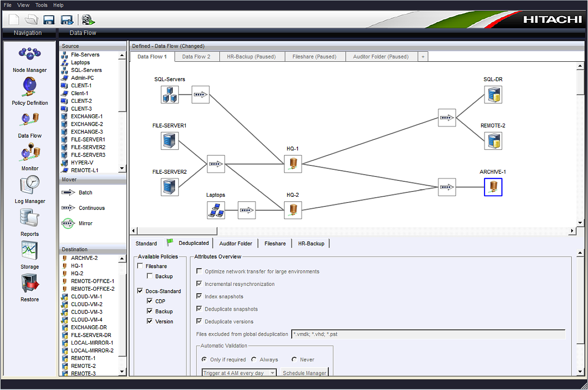Select the ARCHIVE-1 node in the diagram

tap(493, 187)
